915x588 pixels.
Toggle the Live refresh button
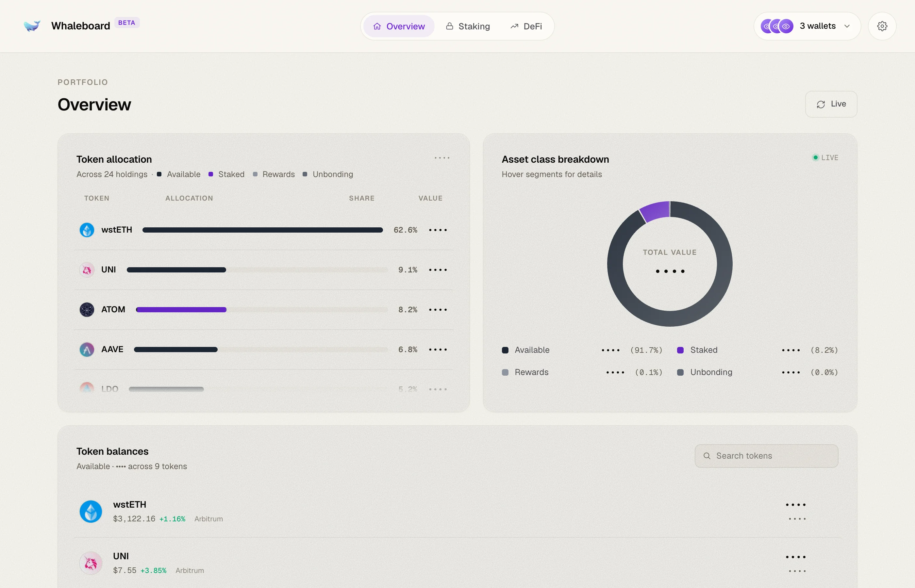(831, 104)
